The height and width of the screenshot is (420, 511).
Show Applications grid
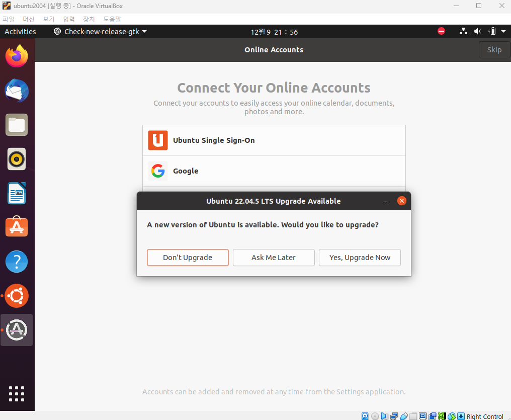[17, 394]
